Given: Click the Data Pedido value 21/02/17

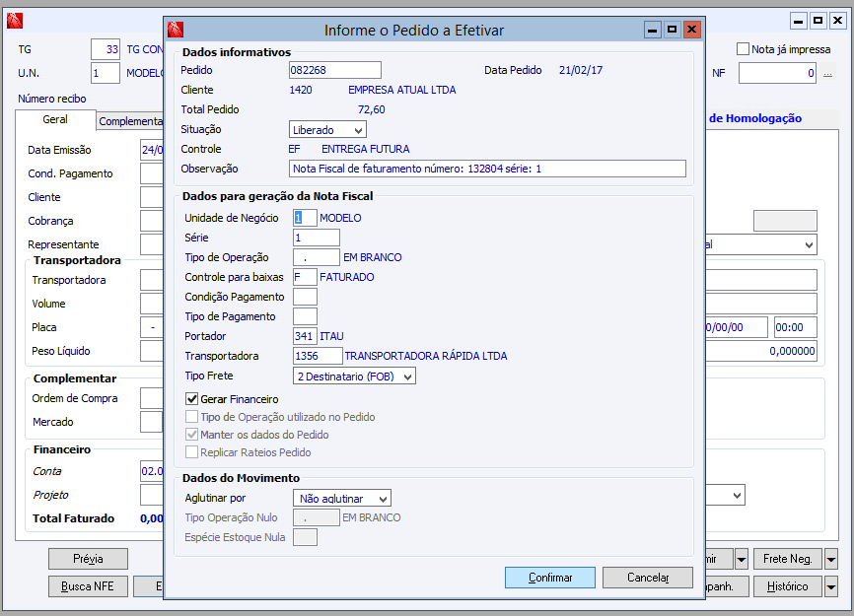Looking at the screenshot, I should tap(581, 70).
